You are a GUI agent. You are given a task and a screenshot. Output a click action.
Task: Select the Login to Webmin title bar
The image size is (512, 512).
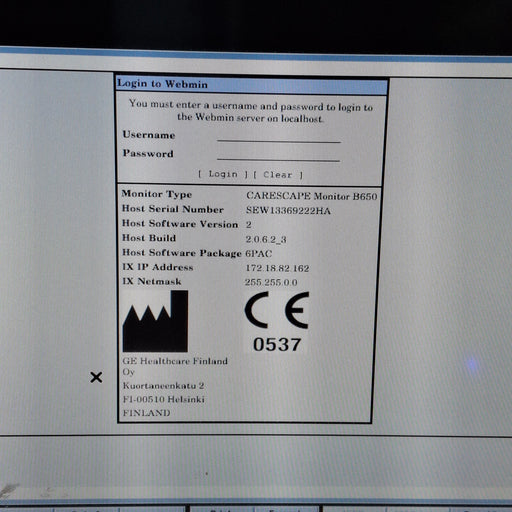coord(252,85)
